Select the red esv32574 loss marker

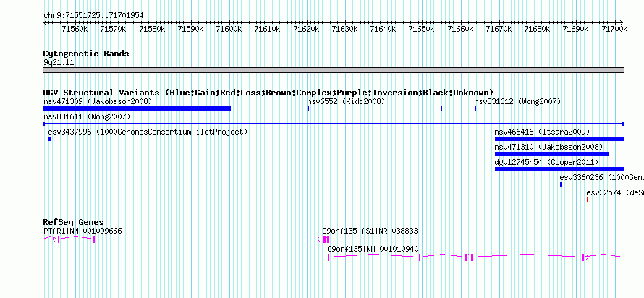(x=588, y=200)
